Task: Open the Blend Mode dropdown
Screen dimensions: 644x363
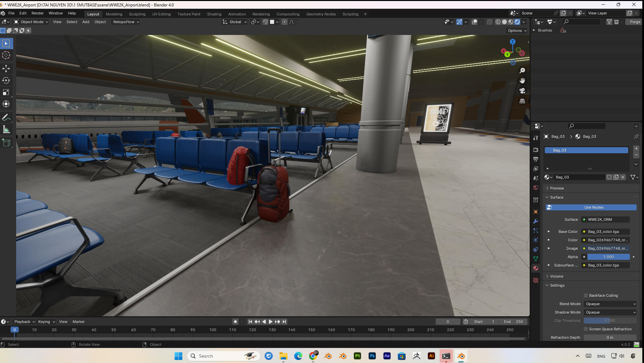Action: click(610, 304)
